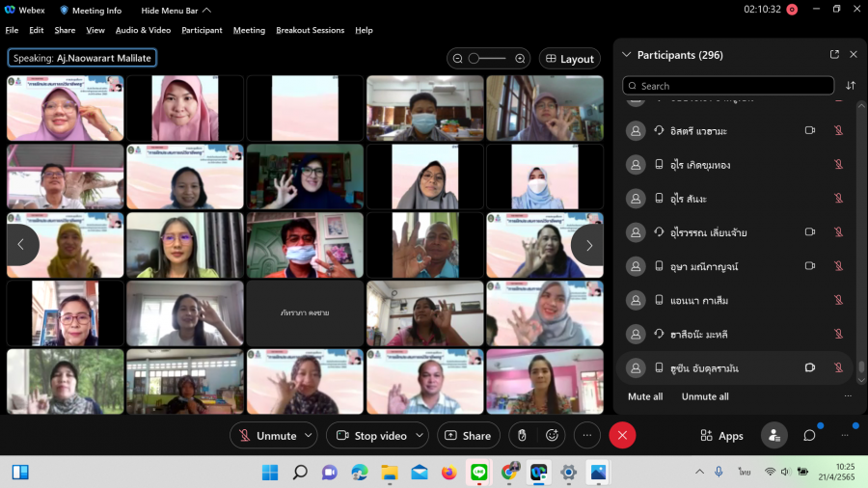Zoom in the video grid
The height and width of the screenshot is (488, 868).
point(520,59)
